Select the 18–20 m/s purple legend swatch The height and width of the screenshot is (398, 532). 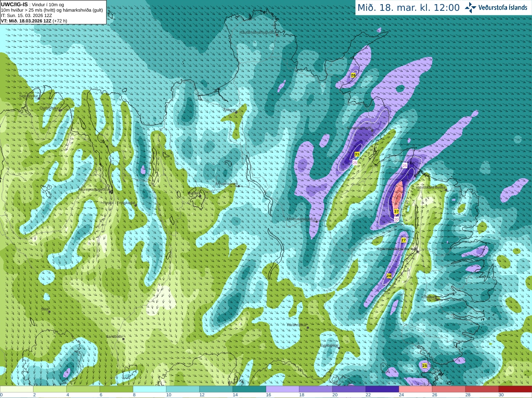(x=316, y=389)
